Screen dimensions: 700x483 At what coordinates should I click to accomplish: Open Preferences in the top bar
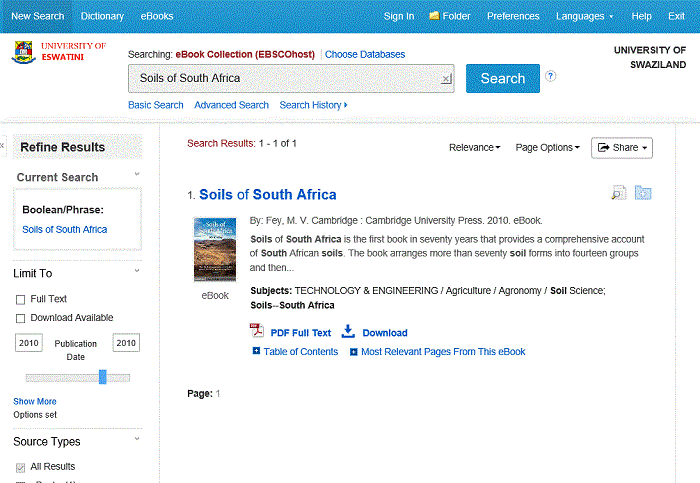(513, 16)
